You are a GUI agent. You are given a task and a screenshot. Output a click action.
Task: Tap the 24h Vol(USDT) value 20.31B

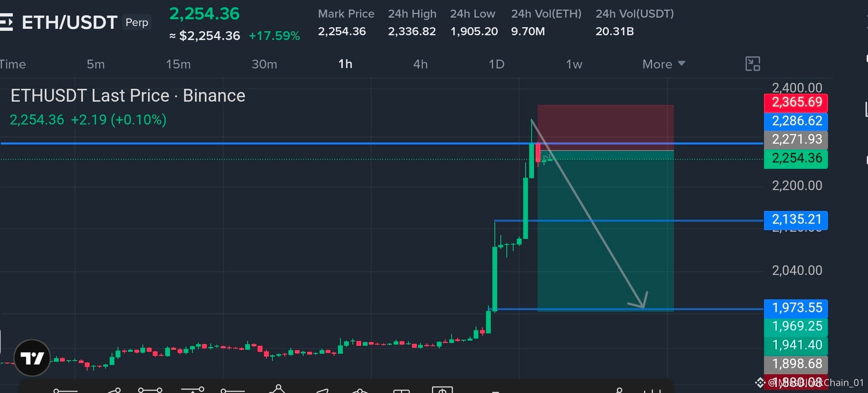[x=615, y=31]
